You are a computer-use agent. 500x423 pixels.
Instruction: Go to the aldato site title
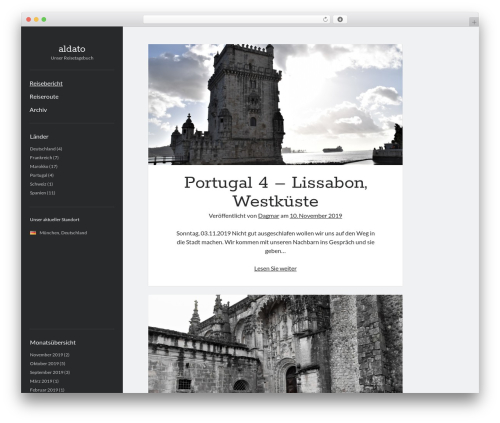pyautogui.click(x=72, y=49)
